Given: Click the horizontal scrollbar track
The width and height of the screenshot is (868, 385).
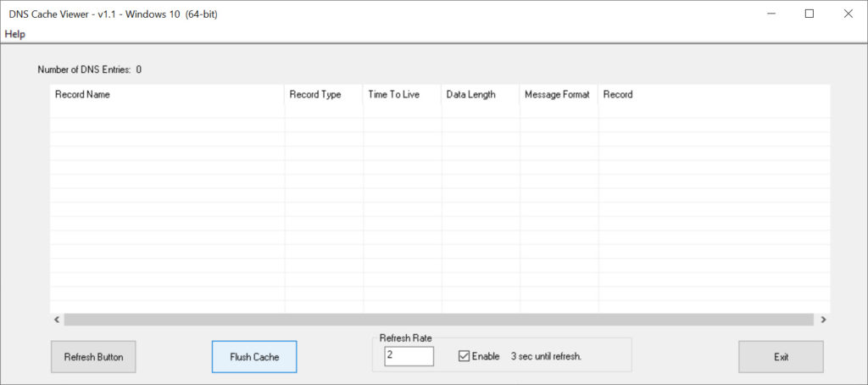Looking at the screenshot, I should coord(439,320).
